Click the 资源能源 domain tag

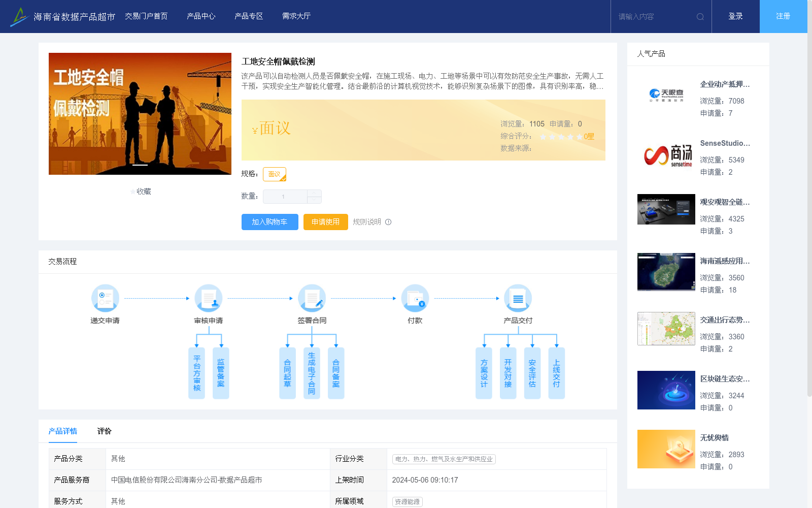(408, 502)
